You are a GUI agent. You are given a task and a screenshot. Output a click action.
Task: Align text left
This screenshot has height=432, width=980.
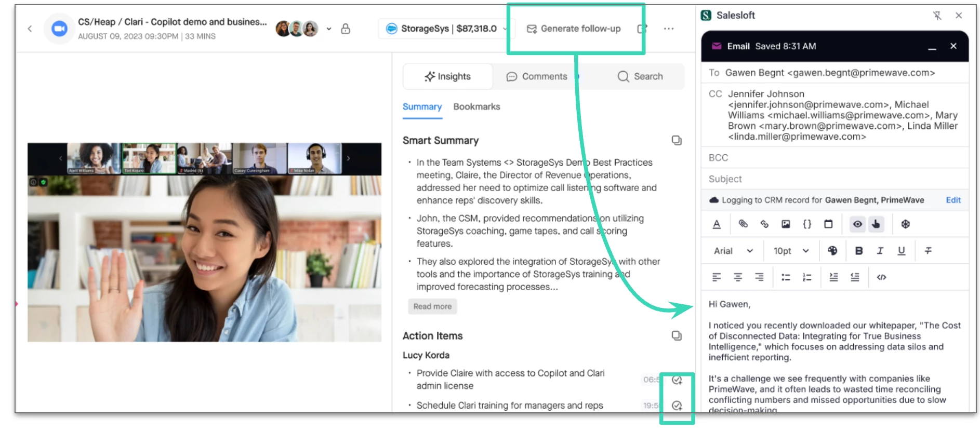717,277
